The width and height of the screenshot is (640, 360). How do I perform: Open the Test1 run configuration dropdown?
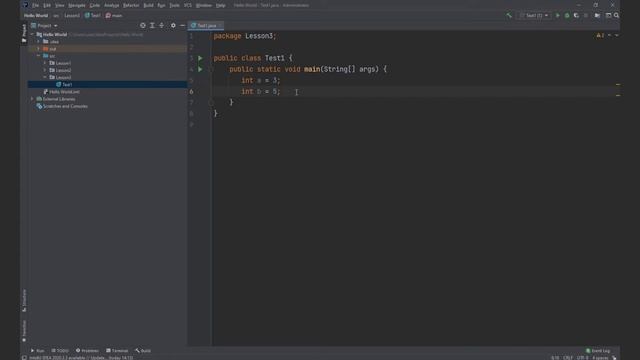click(x=534, y=16)
